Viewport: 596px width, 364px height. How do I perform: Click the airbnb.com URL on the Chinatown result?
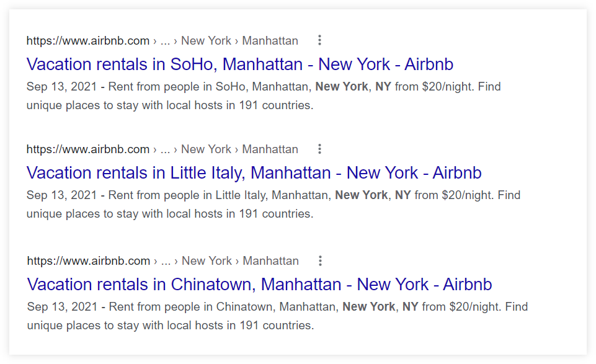[87, 260]
